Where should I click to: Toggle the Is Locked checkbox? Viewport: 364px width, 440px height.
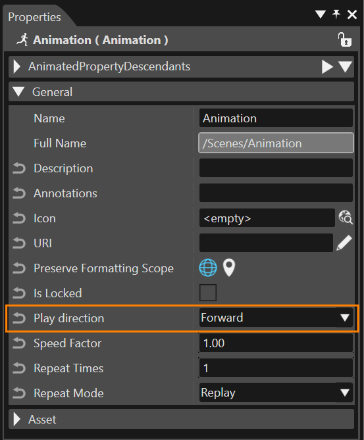[208, 293]
